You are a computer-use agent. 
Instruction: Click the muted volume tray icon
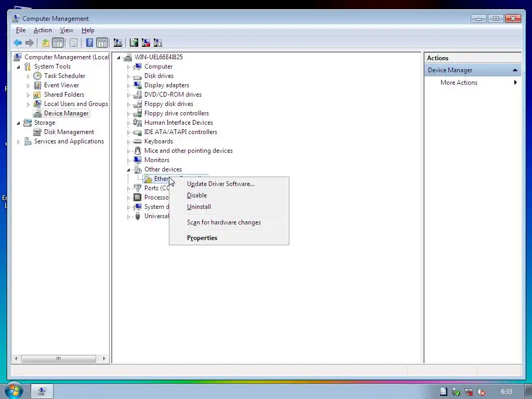coord(481,392)
